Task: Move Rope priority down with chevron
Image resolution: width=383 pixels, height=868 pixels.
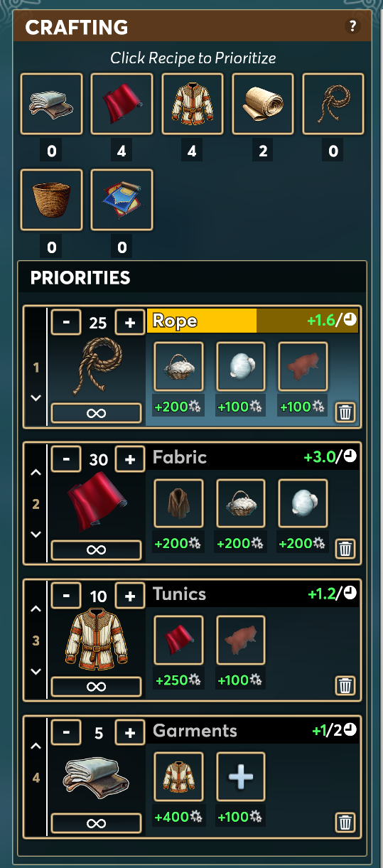Action: 36,398
